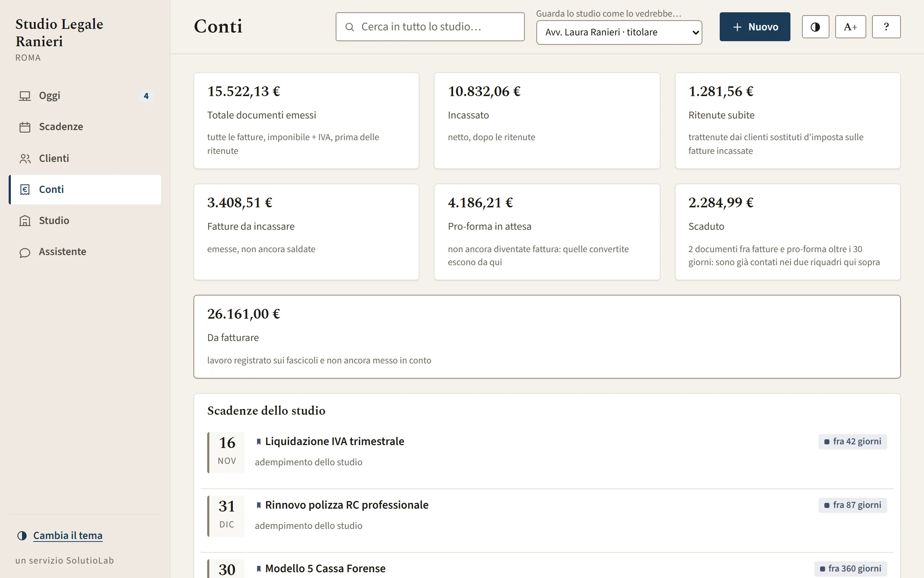Viewport: 924px width, 578px height.
Task: Open the Oggi menu item
Action: [85, 96]
